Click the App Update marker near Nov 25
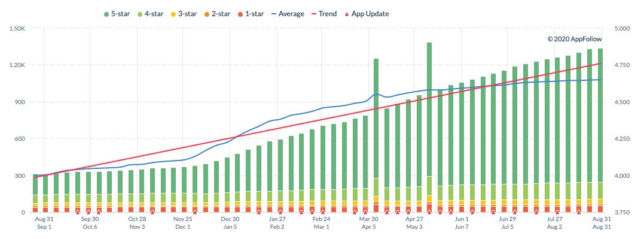The height and width of the screenshot is (239, 644). pos(195,212)
